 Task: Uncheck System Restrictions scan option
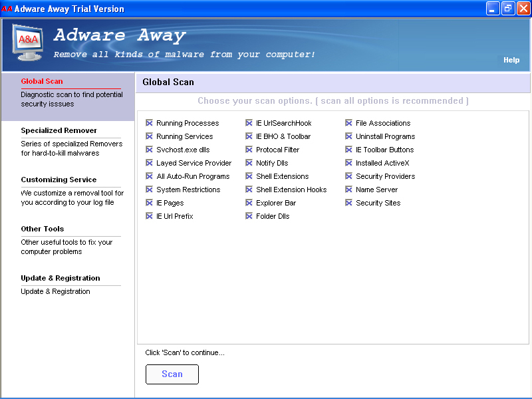tap(149, 190)
